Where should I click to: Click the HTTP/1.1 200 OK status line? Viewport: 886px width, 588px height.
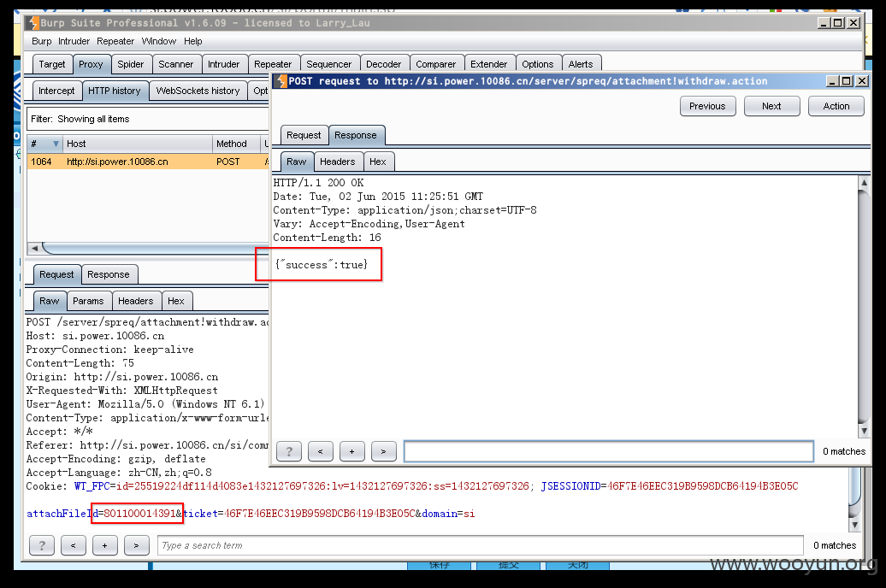319,183
